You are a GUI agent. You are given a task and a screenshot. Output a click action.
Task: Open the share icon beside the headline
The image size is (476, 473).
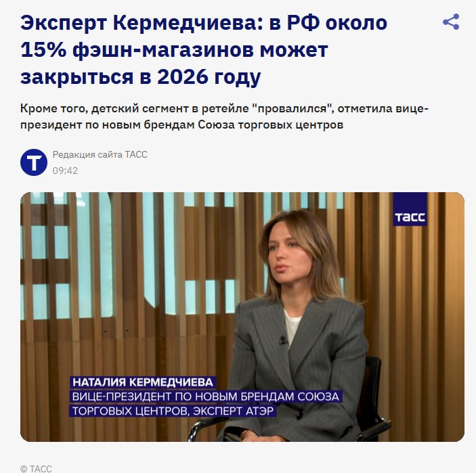click(x=451, y=22)
